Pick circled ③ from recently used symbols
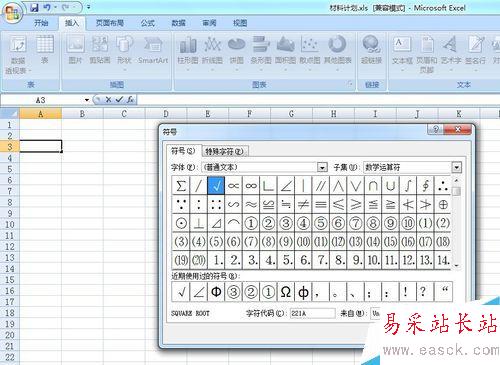The image size is (500, 365). coord(234,292)
